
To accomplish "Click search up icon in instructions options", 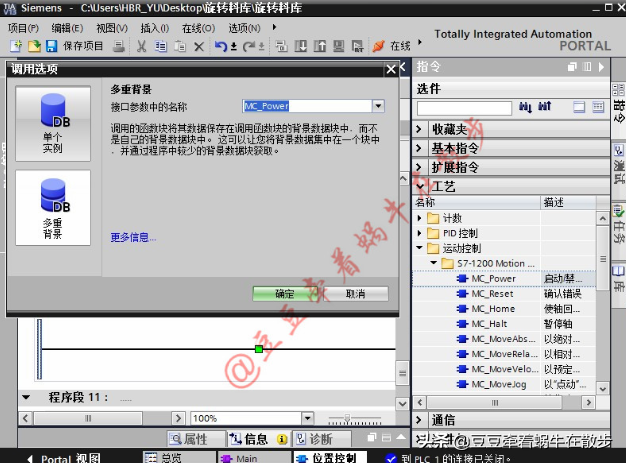I will [545, 107].
